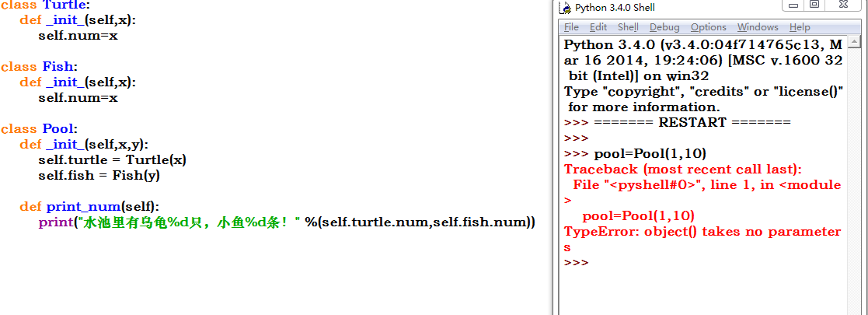Open the File menu
Image resolution: width=868 pixels, height=315 pixels.
(571, 27)
